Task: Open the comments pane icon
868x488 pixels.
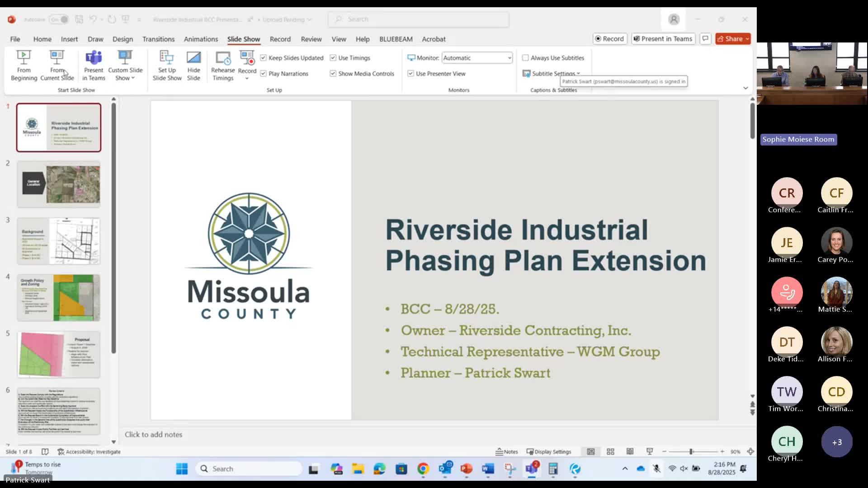Action: click(x=705, y=39)
